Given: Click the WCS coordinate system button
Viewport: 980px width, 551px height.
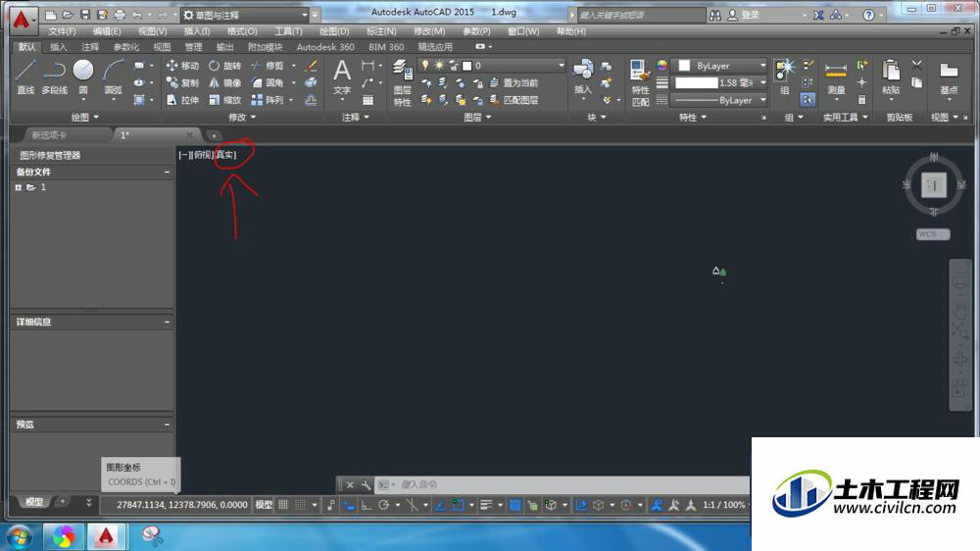Looking at the screenshot, I should click(x=933, y=234).
